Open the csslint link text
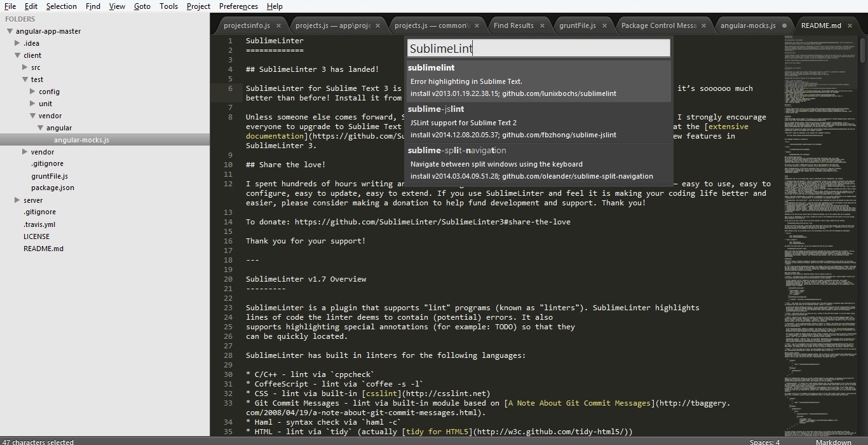The image size is (868, 445). click(381, 394)
